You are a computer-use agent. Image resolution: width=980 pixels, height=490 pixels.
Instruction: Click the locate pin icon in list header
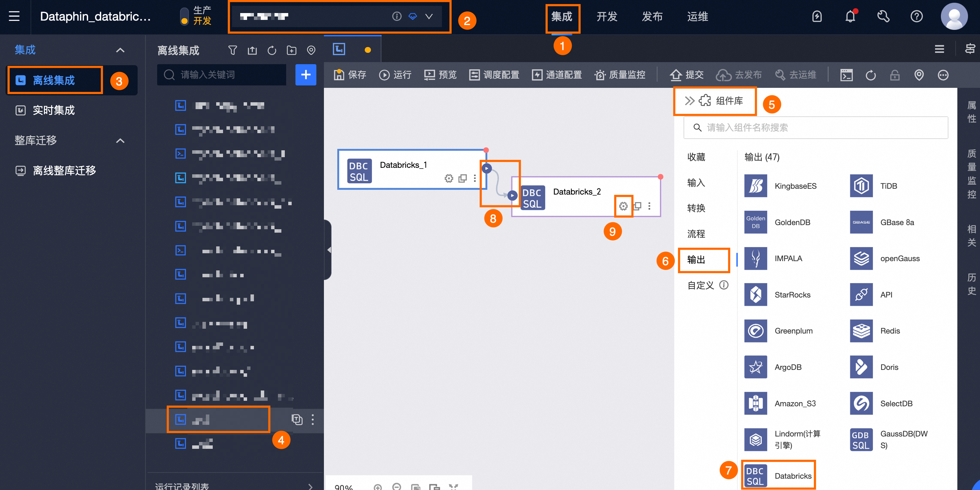[x=311, y=50]
